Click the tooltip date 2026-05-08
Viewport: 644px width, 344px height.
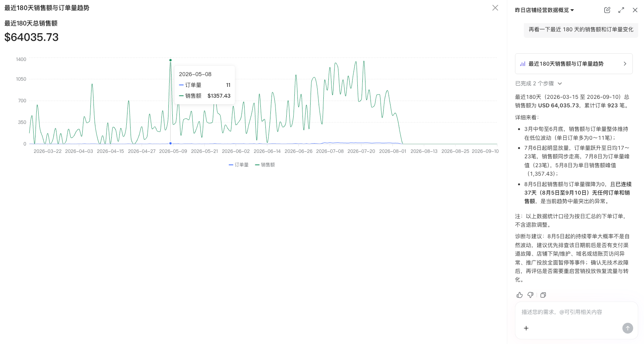coord(195,74)
